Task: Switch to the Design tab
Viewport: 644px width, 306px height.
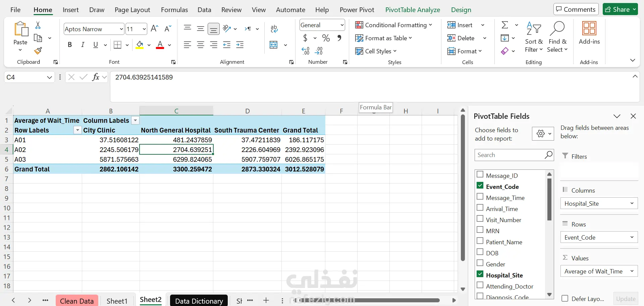Action: (x=461, y=10)
